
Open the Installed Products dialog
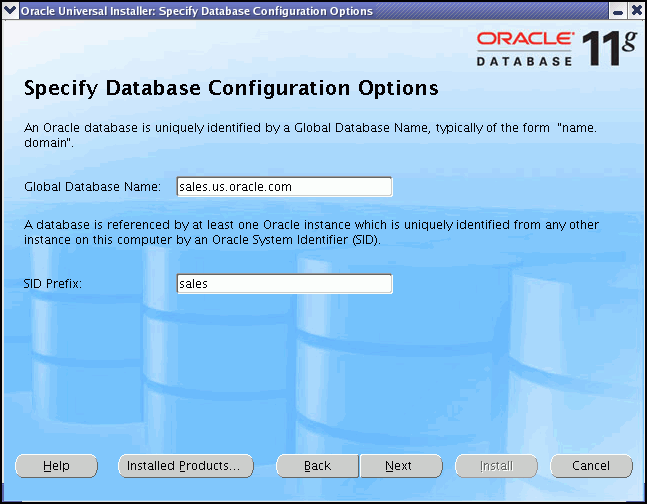click(x=185, y=466)
